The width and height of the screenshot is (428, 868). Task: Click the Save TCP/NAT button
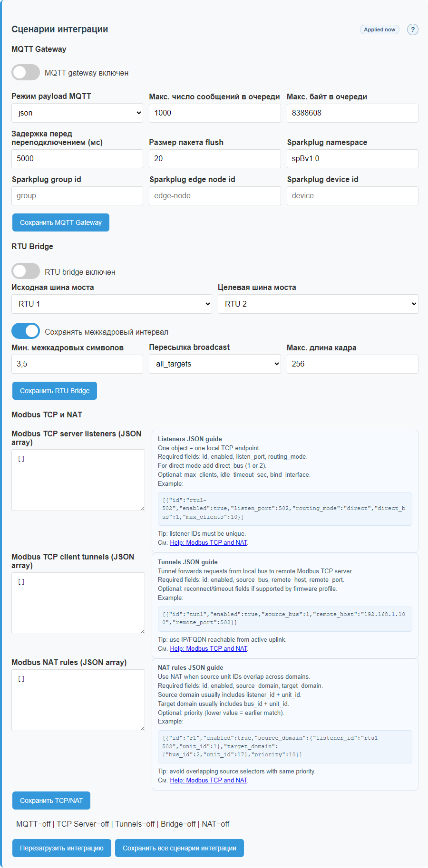click(x=51, y=800)
